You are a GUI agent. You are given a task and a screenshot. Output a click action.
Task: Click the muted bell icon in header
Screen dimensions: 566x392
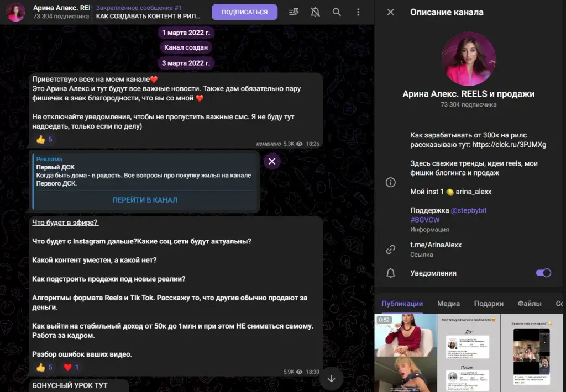pyautogui.click(x=315, y=12)
